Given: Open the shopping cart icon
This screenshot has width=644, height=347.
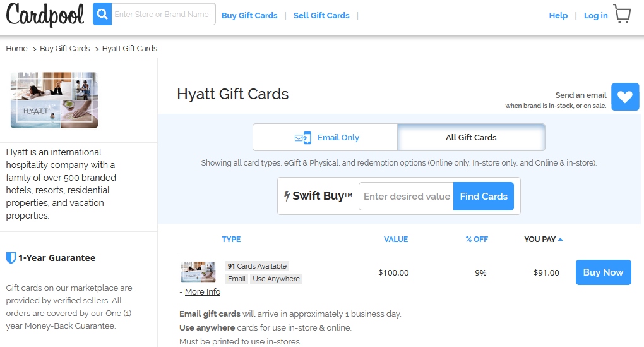Looking at the screenshot, I should tap(622, 14).
